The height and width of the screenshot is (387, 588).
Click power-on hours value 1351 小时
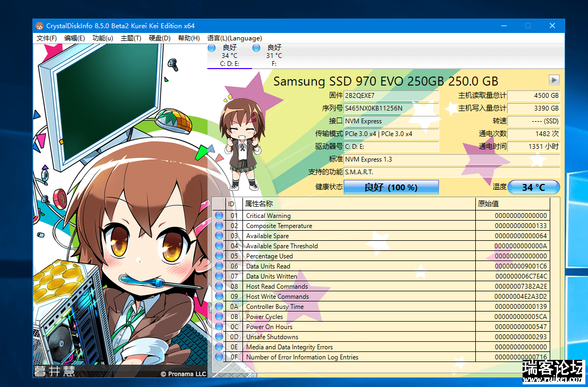click(534, 147)
